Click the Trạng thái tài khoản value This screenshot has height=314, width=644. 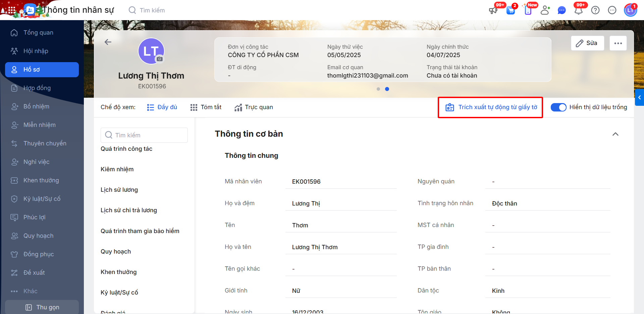(452, 76)
